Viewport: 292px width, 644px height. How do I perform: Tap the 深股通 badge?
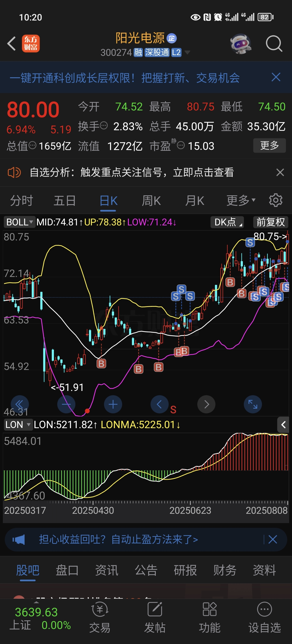[x=157, y=52]
